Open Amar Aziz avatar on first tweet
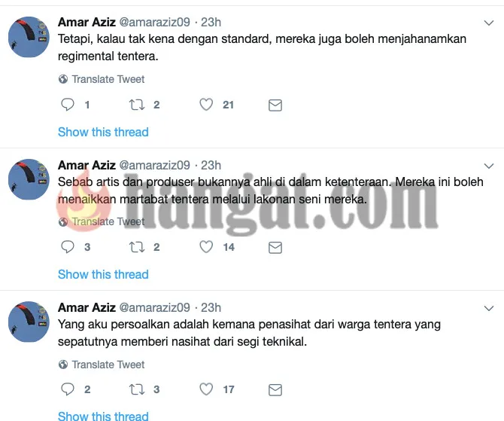This screenshot has height=421, width=504. coord(29,37)
